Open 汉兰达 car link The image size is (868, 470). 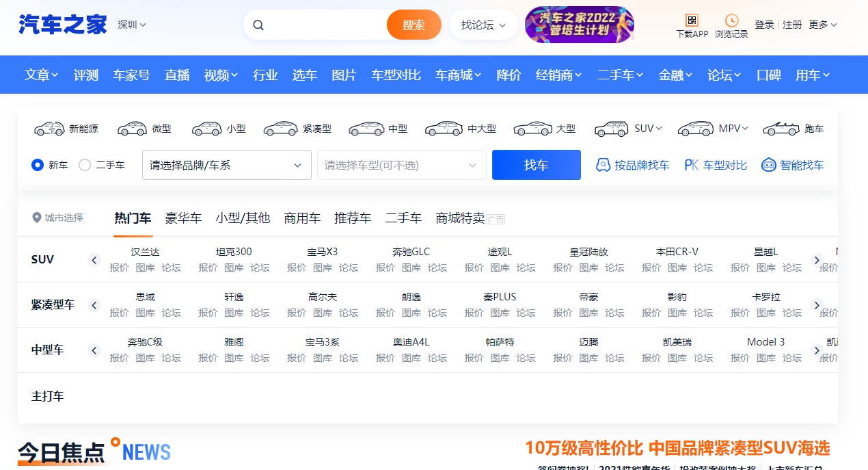click(x=145, y=252)
